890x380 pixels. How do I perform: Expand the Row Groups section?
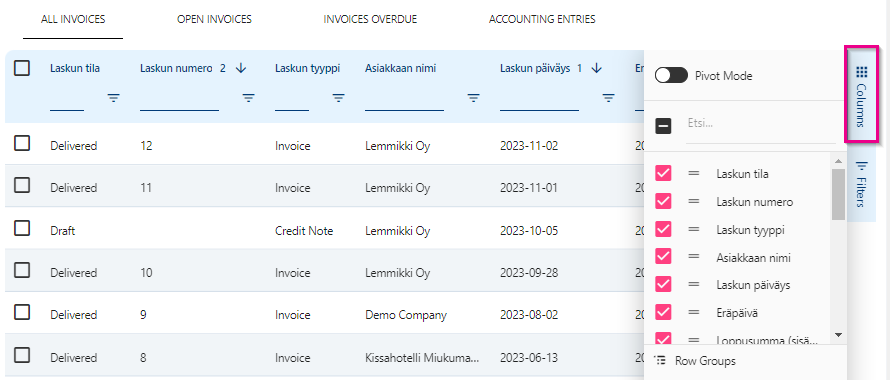point(695,361)
